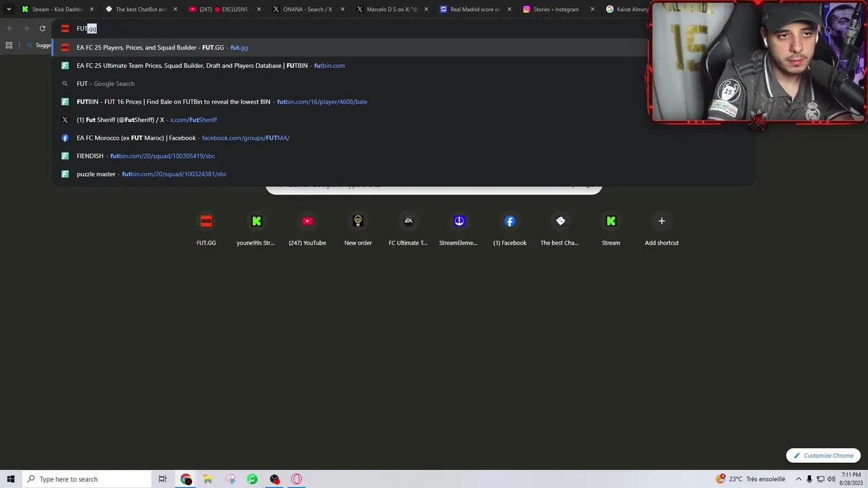The width and height of the screenshot is (868, 488).
Task: Select the FUT - Google Search suggestion
Action: tap(403, 83)
